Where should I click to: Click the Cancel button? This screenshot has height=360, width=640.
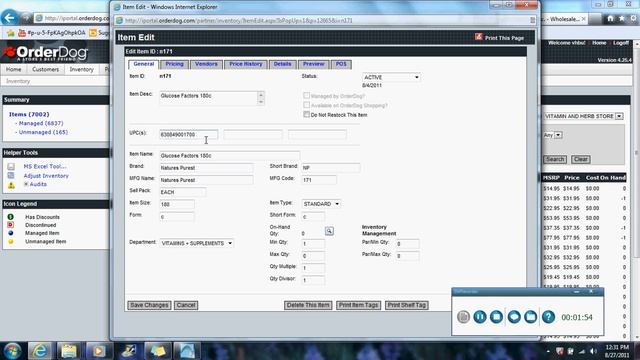(186, 305)
